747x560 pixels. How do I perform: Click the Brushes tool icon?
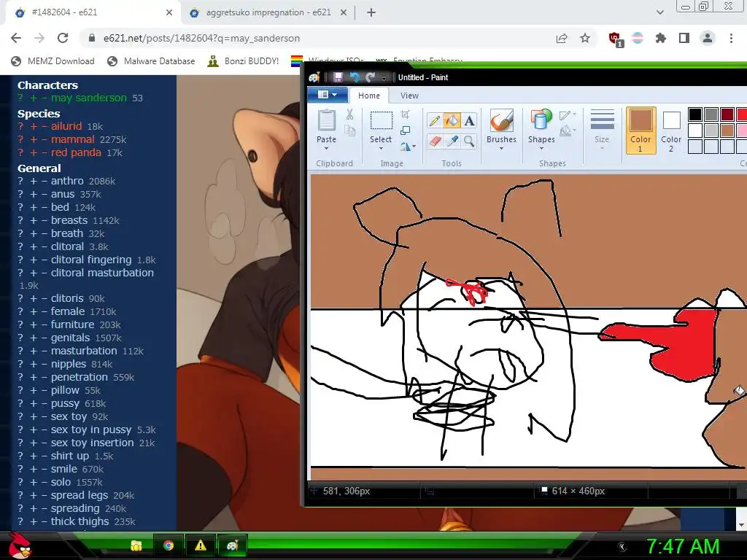[501, 120]
